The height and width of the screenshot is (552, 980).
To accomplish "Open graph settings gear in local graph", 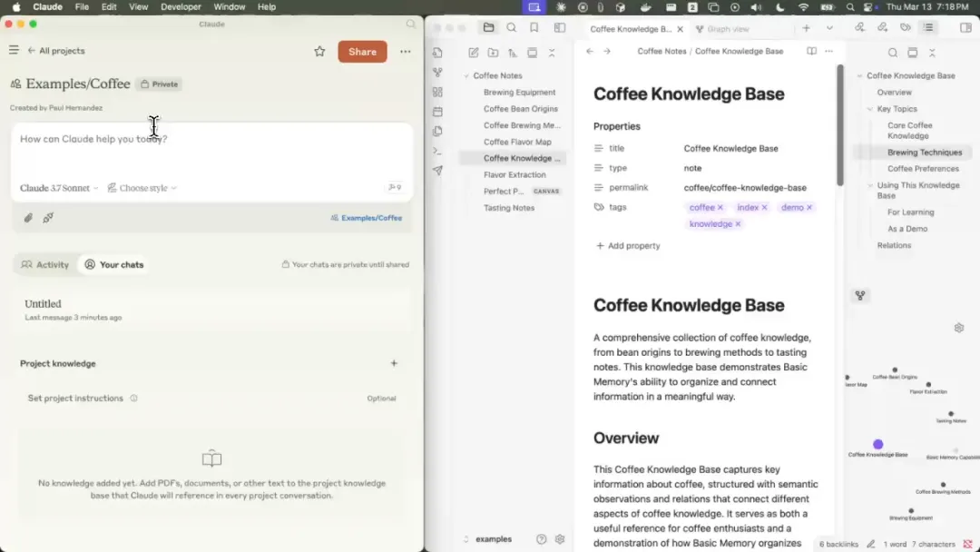I will pos(959,328).
